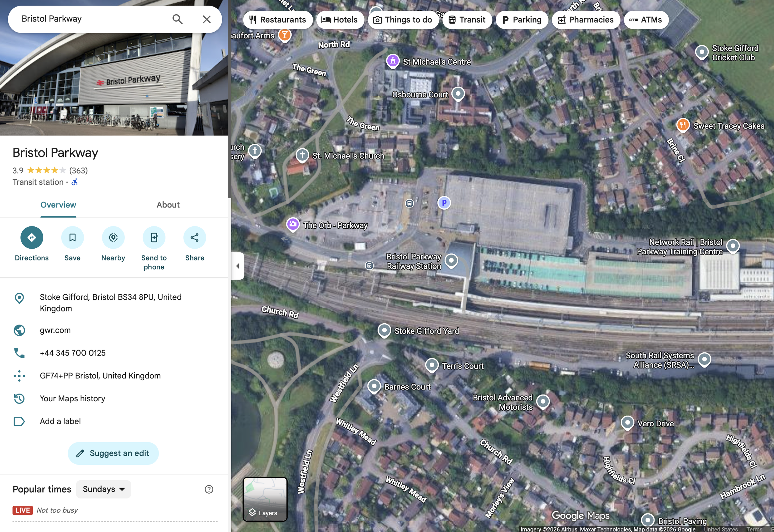This screenshot has width=774, height=532.
Task: Click the website globe icon
Action: [x=19, y=330]
